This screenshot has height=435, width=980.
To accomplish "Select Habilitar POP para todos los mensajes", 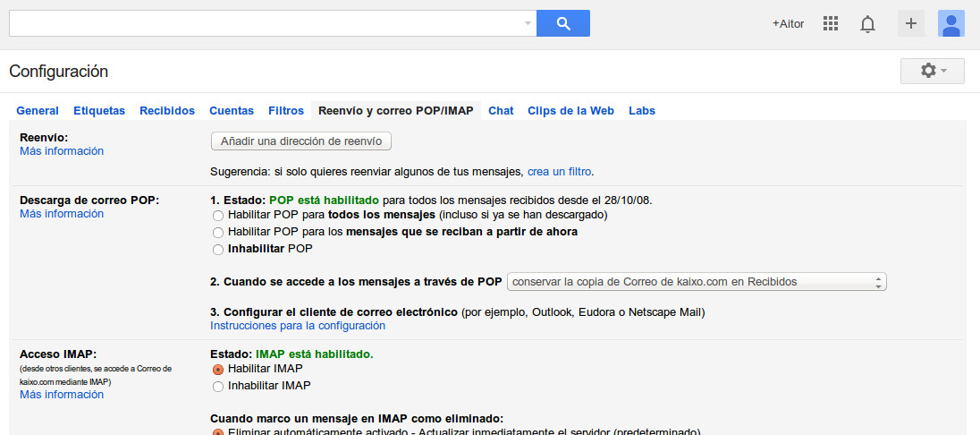I will pos(217,216).
